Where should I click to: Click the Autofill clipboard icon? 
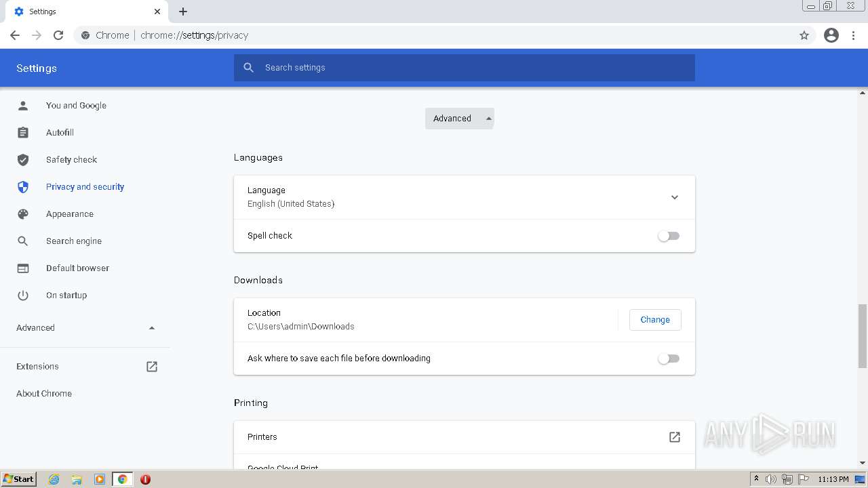[23, 133]
